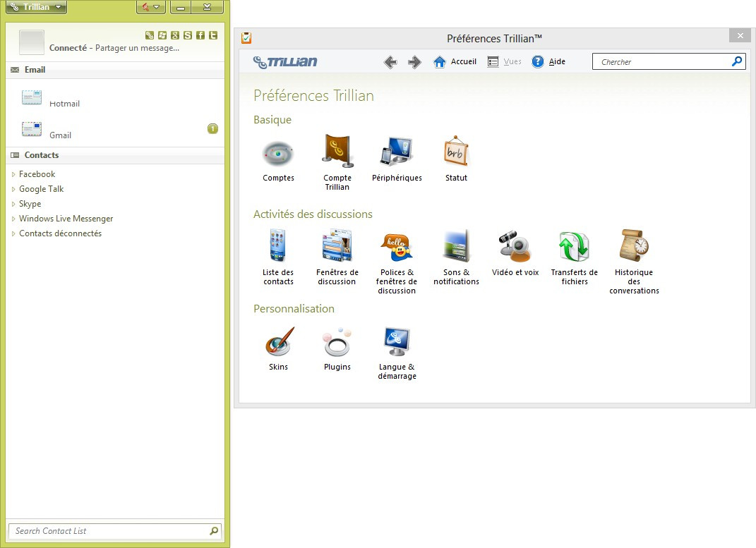Click the Connecté status text
The image size is (756, 548).
point(68,48)
